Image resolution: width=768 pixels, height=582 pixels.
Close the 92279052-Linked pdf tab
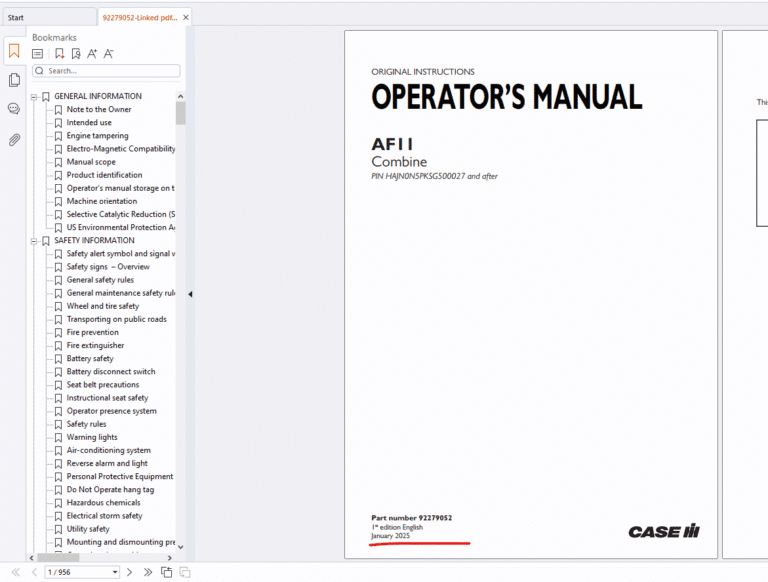click(x=186, y=18)
